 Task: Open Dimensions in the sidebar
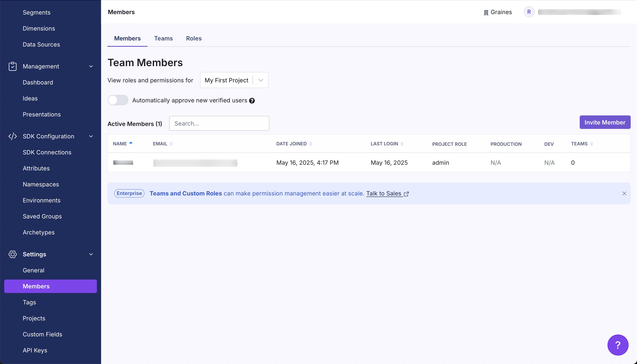(39, 28)
